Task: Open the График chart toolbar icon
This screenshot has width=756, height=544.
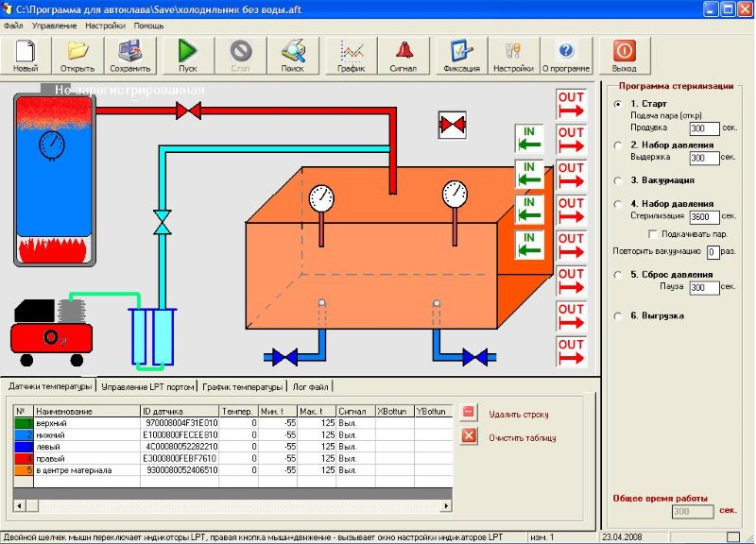Action: tap(351, 51)
